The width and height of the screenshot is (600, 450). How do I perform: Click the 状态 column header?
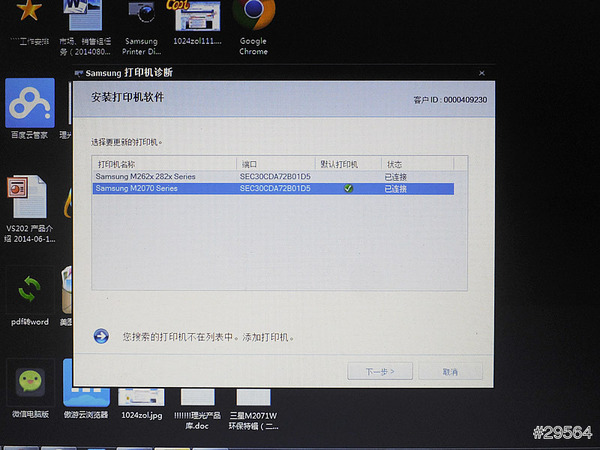[x=417, y=164]
